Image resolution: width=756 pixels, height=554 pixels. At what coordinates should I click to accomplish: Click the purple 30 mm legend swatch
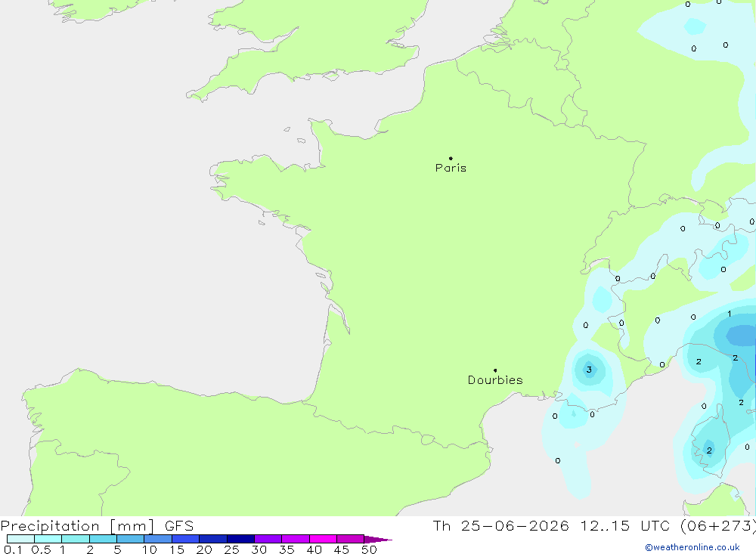coord(268,539)
